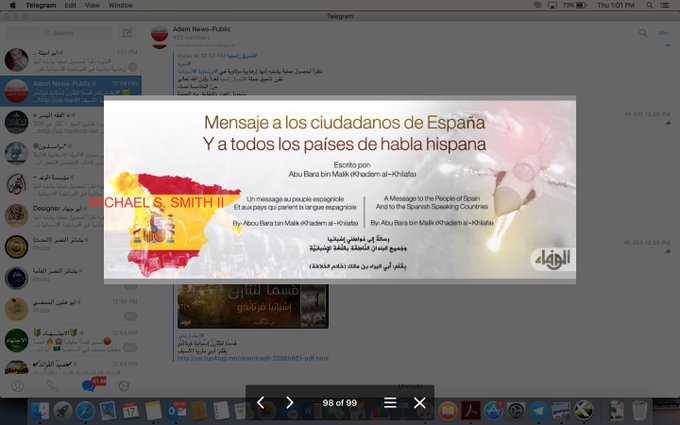
Task: Open the Apple menu
Action: pos(13,5)
